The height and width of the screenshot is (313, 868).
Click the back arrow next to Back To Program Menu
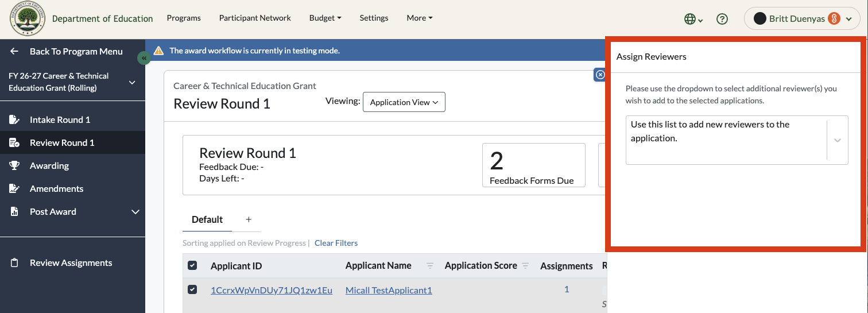(14, 51)
